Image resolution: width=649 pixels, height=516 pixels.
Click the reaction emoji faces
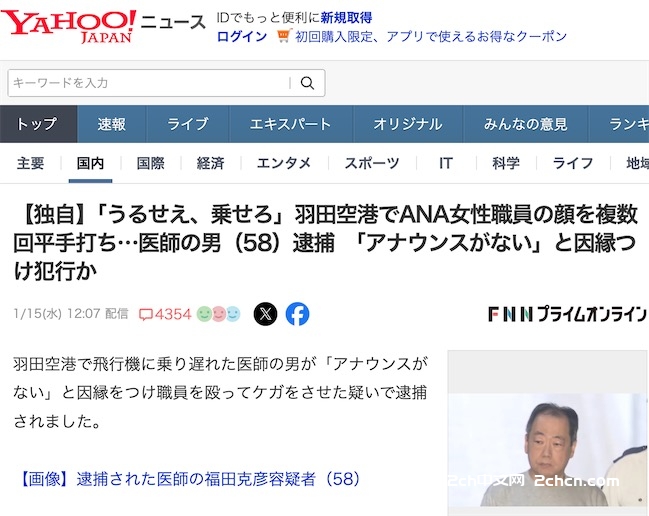coord(218,314)
